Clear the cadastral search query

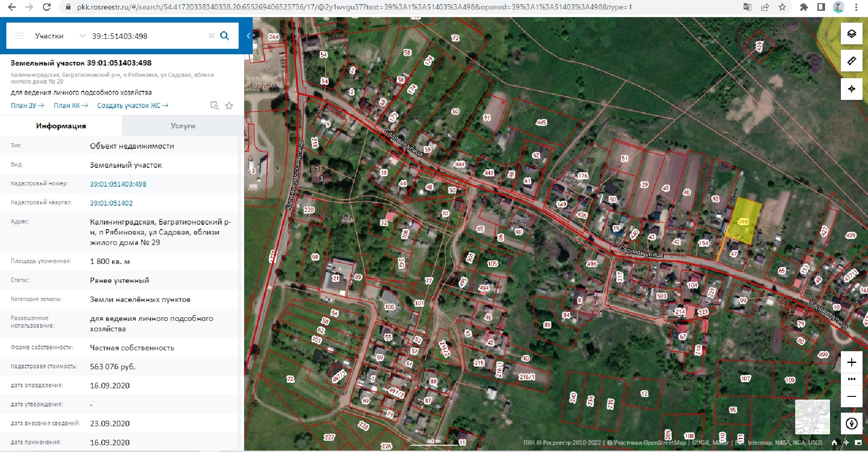pos(211,36)
